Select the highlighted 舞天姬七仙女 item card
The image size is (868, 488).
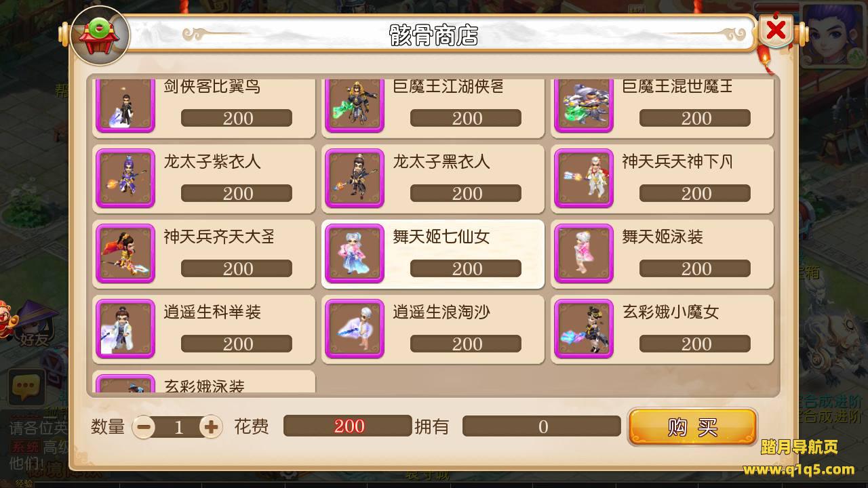click(x=433, y=254)
